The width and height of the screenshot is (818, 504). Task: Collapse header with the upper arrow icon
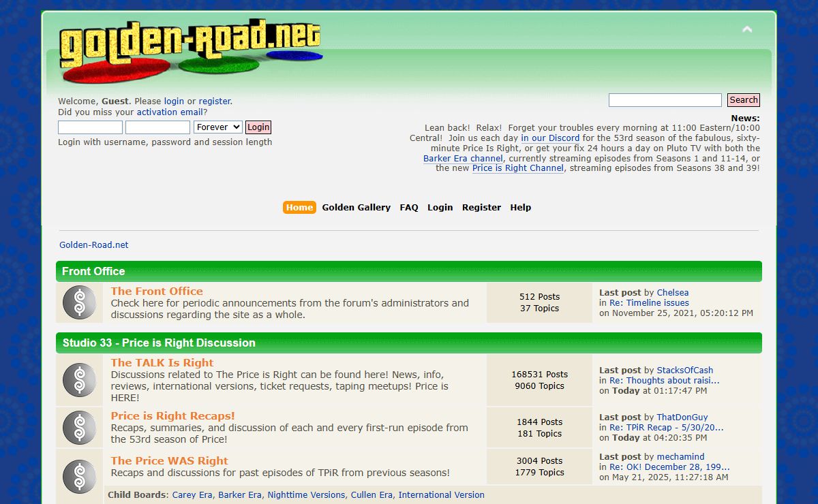[747, 29]
